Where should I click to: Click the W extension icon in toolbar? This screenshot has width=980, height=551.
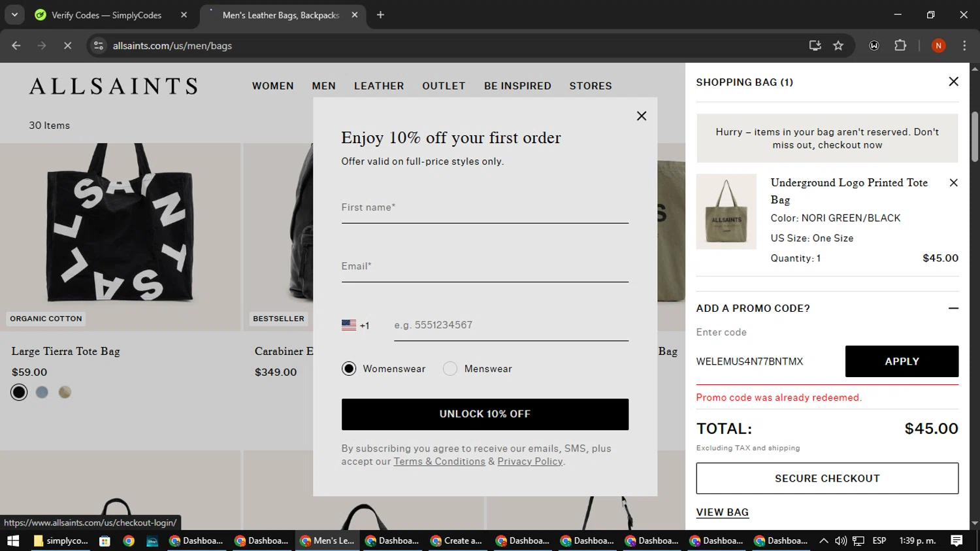tap(874, 46)
